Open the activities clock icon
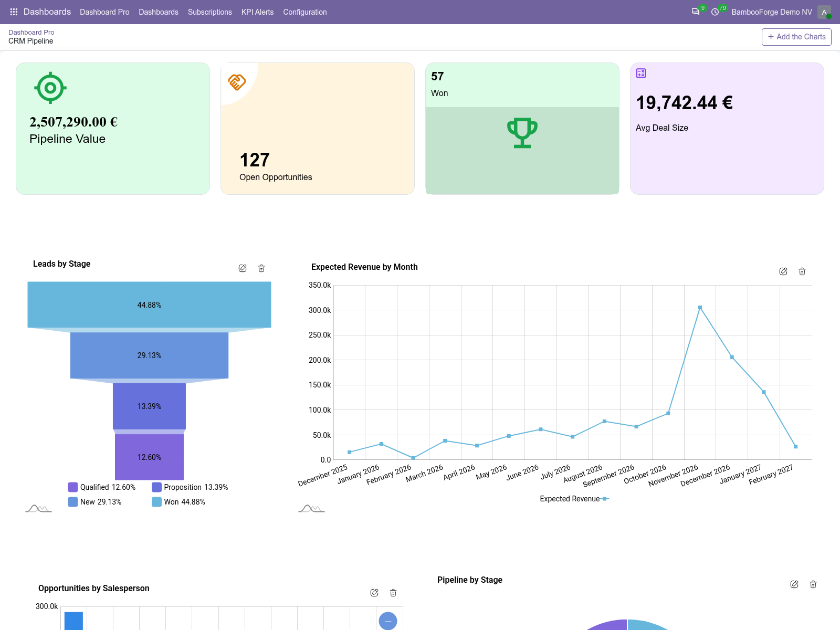 pyautogui.click(x=715, y=12)
